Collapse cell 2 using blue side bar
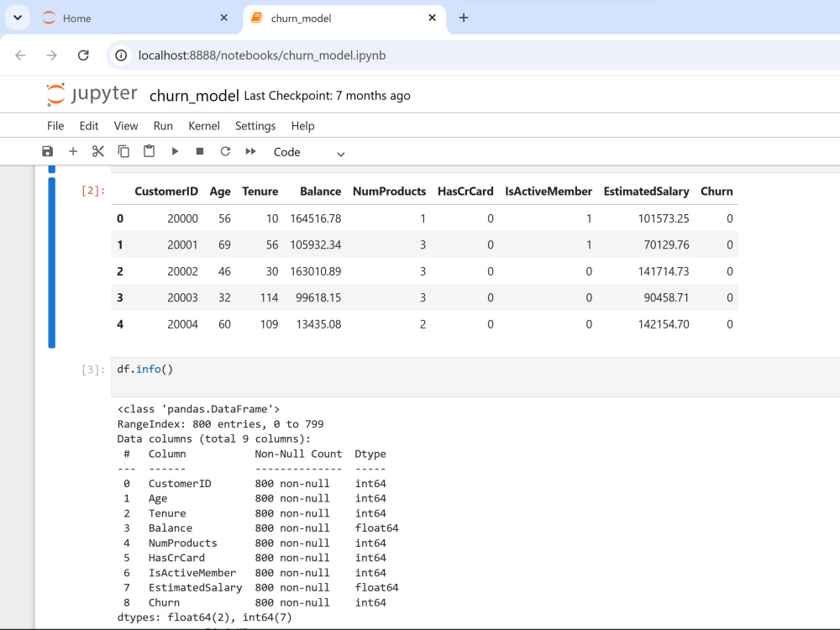This screenshot has width=840, height=630. pyautogui.click(x=52, y=262)
